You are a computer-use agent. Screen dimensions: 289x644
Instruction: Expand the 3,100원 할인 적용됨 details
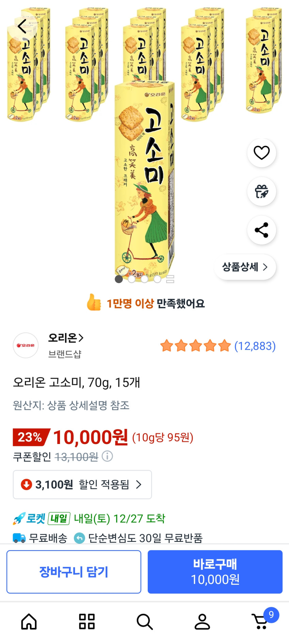click(82, 484)
